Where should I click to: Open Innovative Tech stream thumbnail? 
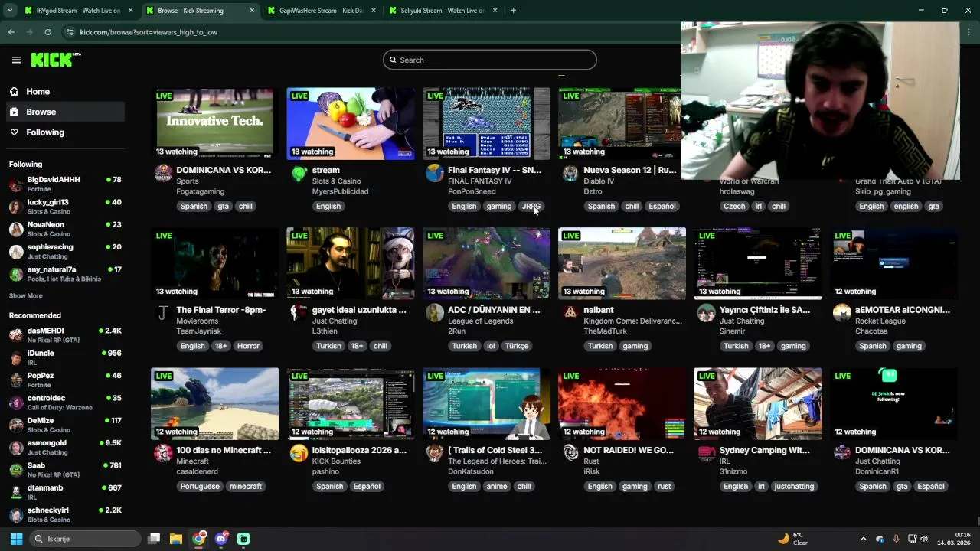[215, 123]
